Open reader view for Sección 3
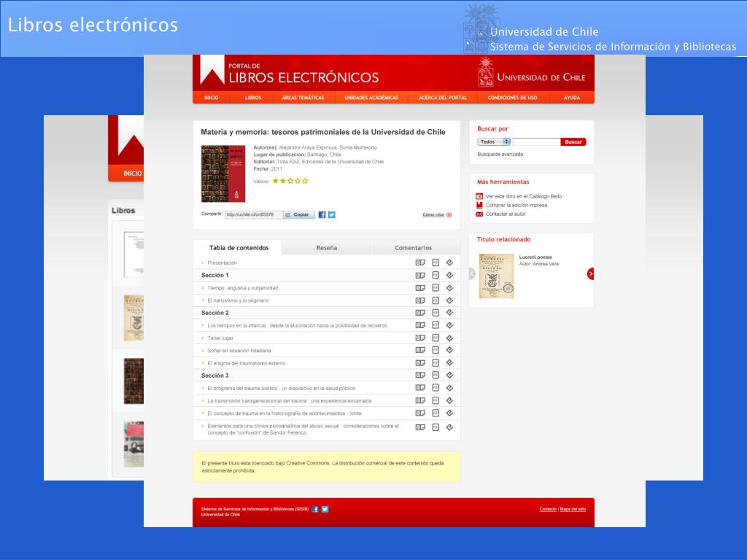Screen dimensions: 747x560 [x=419, y=376]
